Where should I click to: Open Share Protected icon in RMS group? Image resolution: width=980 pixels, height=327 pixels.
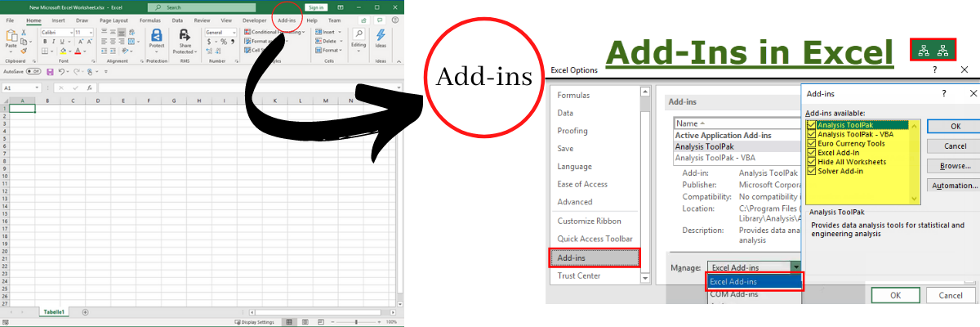coord(185,35)
